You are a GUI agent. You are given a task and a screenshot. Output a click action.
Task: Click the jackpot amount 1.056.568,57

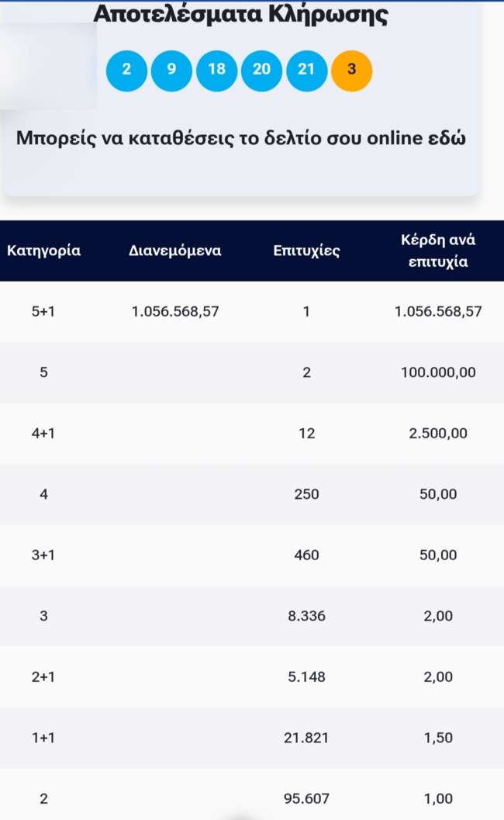click(x=175, y=311)
